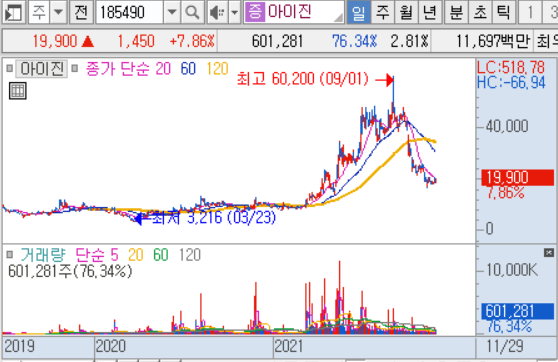Click the 2021 label on the time axis

tap(289, 346)
